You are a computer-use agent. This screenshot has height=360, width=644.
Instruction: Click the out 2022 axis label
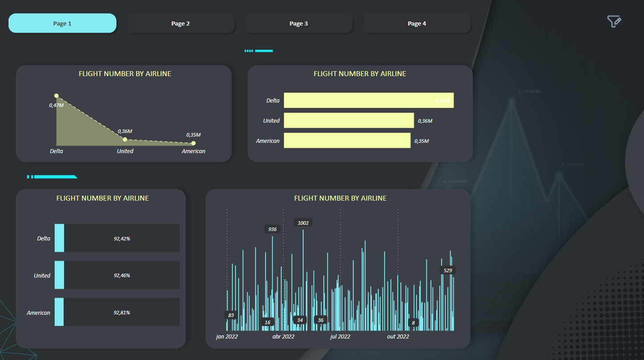(398, 336)
